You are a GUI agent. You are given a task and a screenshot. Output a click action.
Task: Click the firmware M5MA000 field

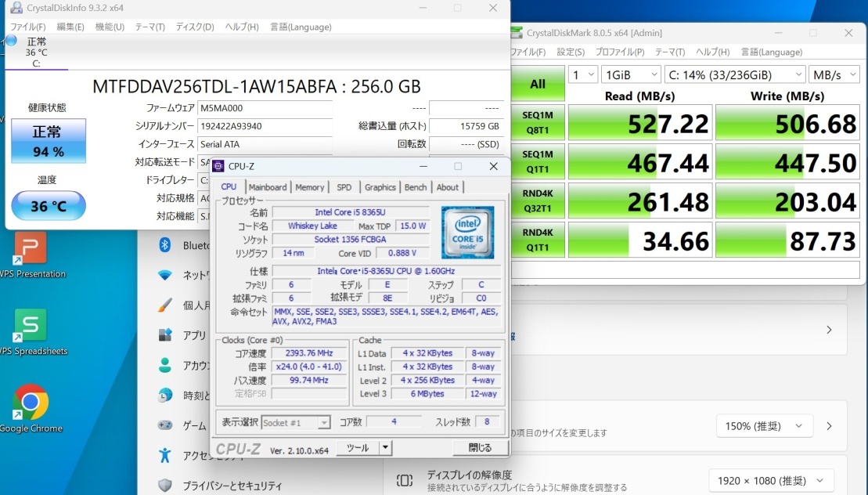coord(265,108)
